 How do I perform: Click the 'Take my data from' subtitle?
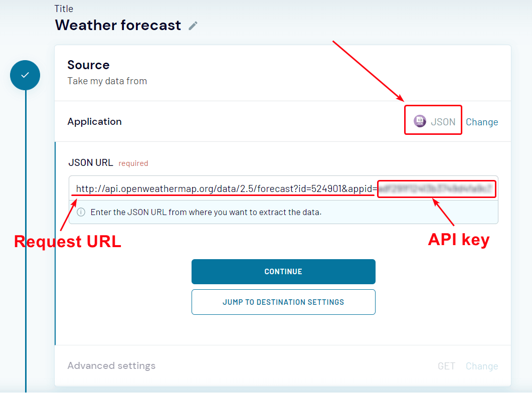(x=107, y=81)
